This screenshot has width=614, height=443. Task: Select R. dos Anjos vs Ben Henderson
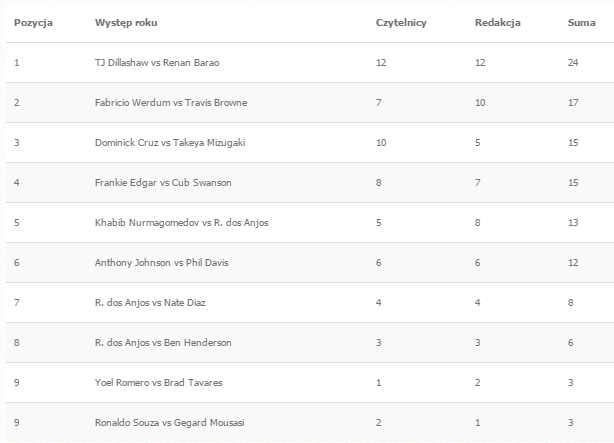pos(163,342)
